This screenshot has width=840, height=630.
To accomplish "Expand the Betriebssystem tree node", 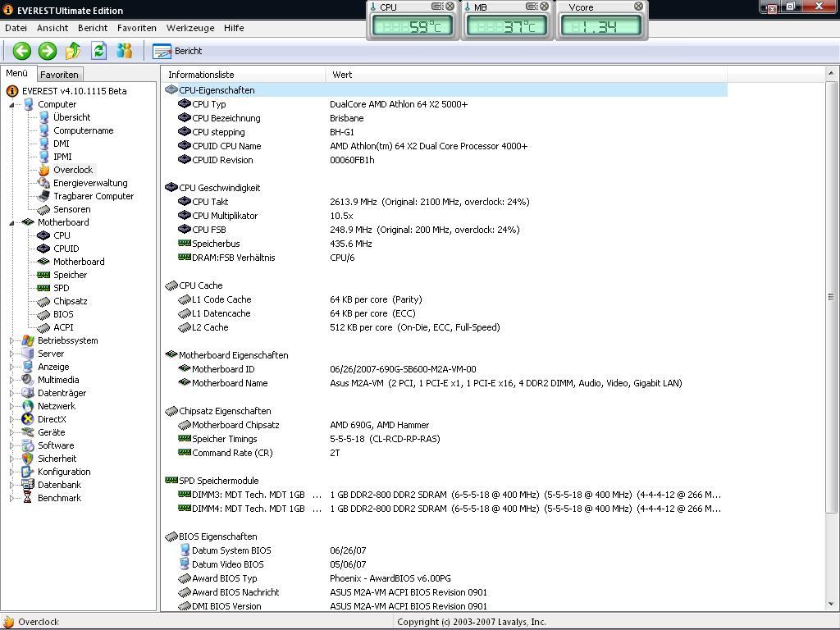I will point(11,340).
